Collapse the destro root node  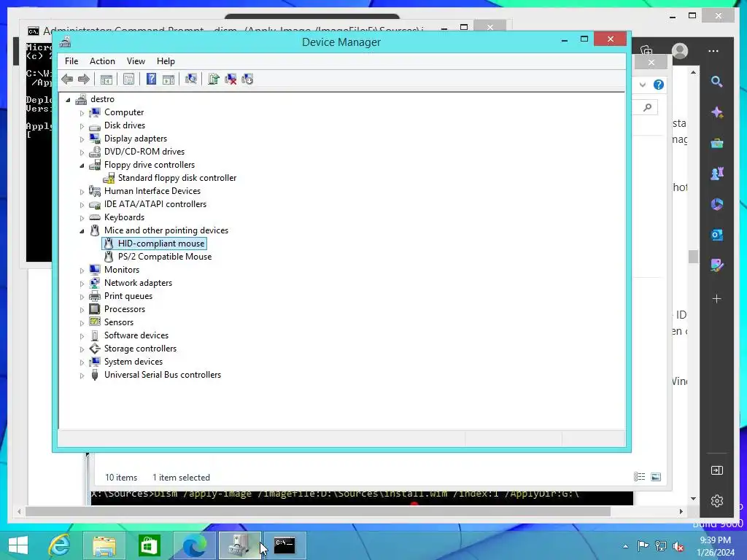click(68, 99)
